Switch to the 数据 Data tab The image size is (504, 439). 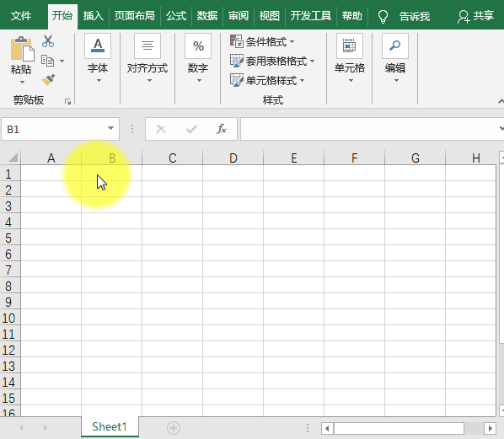click(x=207, y=16)
